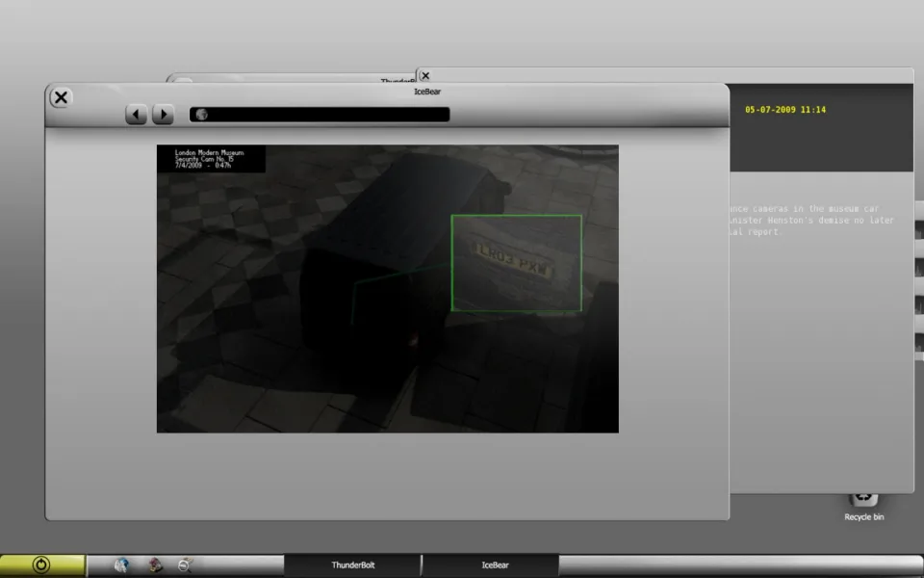Switch to ThunderBolt in the taskbar
The height and width of the screenshot is (578, 924).
click(352, 565)
